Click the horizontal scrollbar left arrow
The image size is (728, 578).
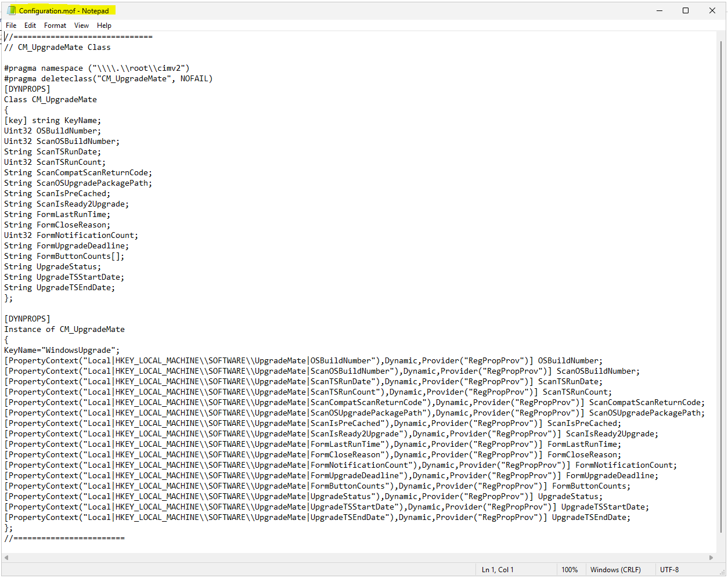[x=6, y=558]
